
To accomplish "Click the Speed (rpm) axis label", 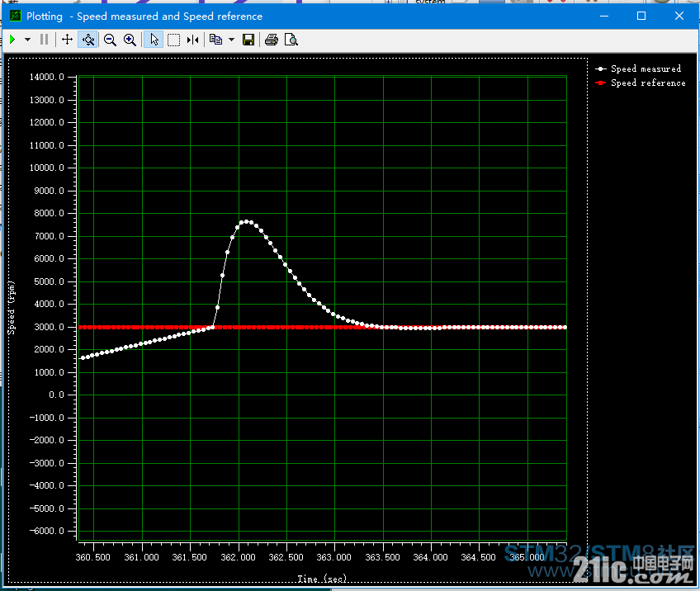I will coord(12,308).
